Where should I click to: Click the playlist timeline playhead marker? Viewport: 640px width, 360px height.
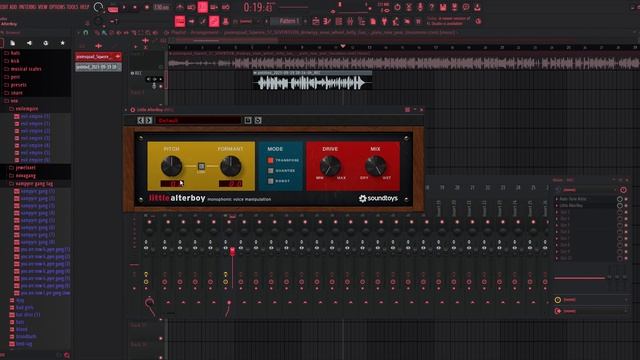343,46
